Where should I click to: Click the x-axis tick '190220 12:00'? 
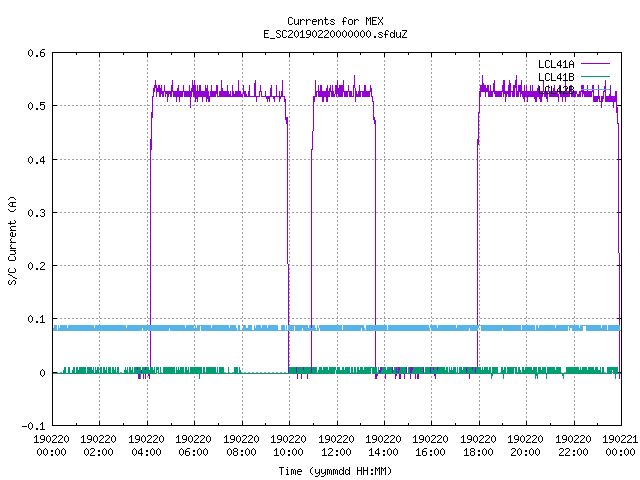pos(336,445)
